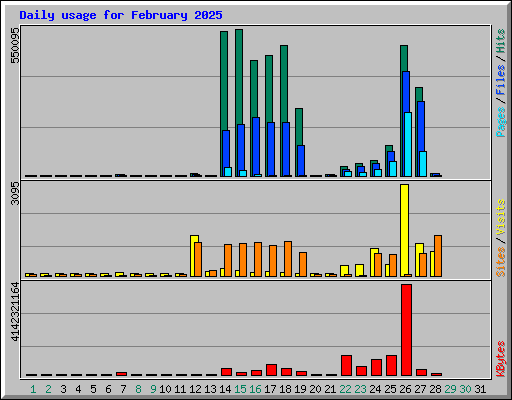This screenshot has width=512, height=400.
Task: Click the Files legend label
Action: click(501, 80)
